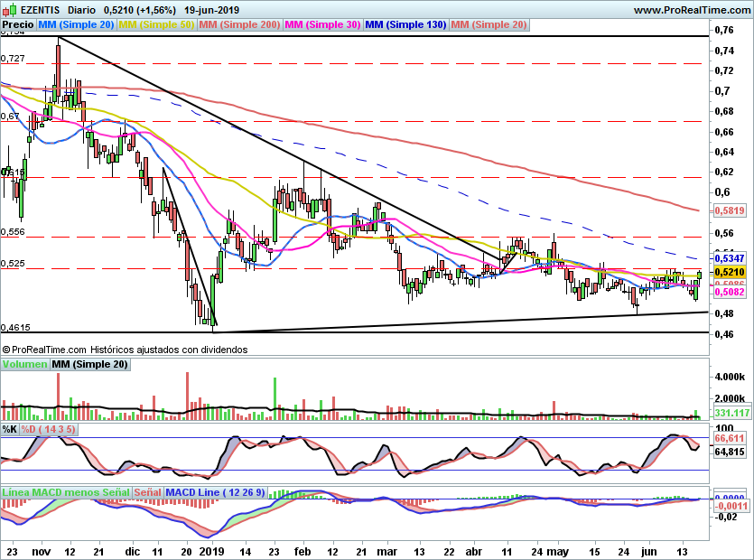Click the 66,611 stochastic value tag
The height and width of the screenshot is (560, 754).
tap(729, 438)
